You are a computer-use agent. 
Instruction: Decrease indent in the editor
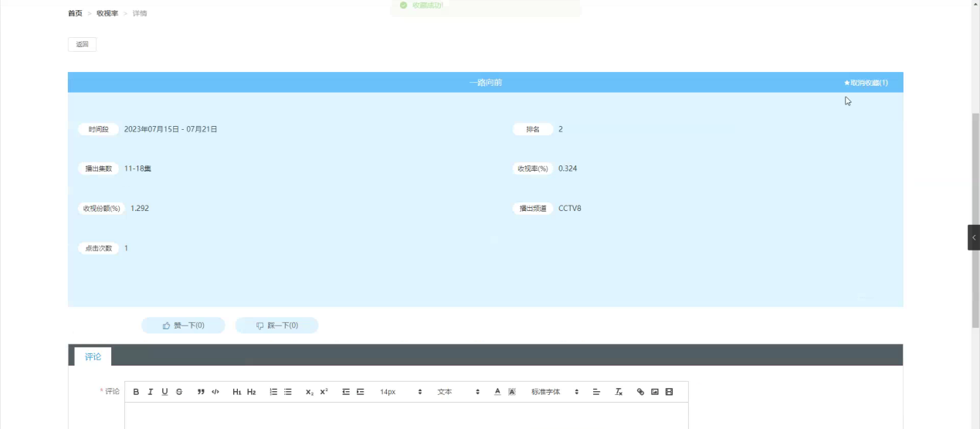346,392
